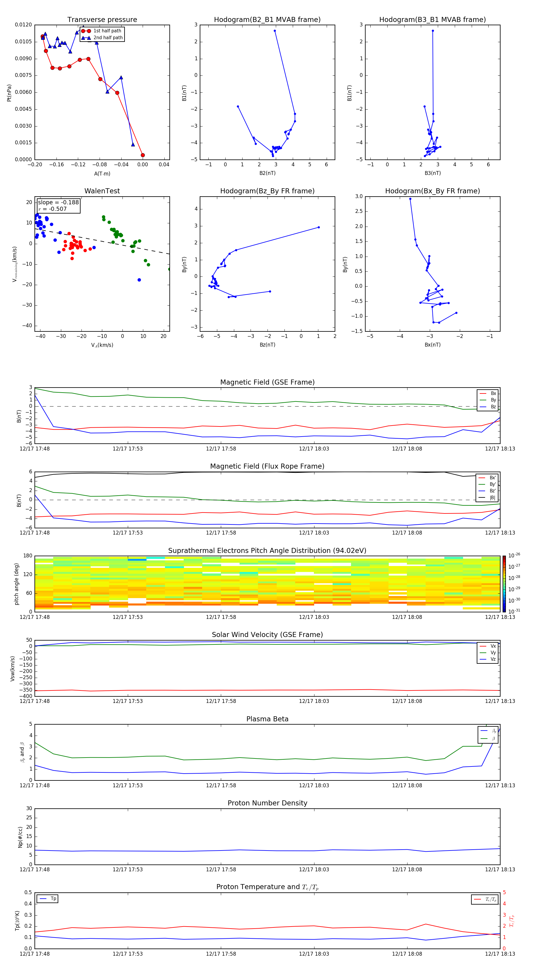Viewport: 535px width, 980px height.
Task: Click the 'Transverse pressure' plot title
Action: (x=102, y=19)
